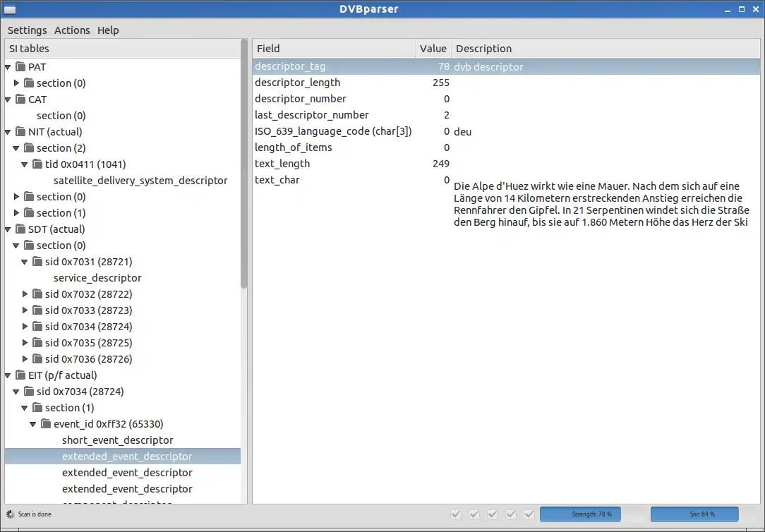
Task: Click folder icon of section (2) under NIT
Action: click(29, 147)
